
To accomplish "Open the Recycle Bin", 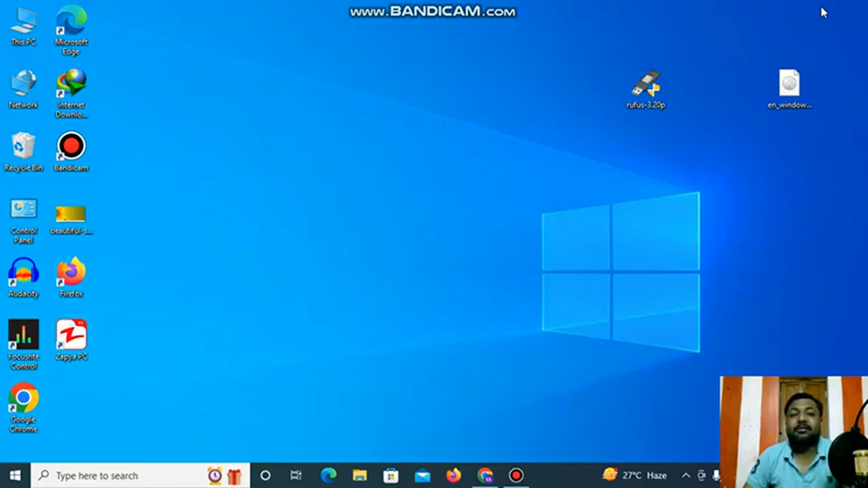I will click(24, 145).
